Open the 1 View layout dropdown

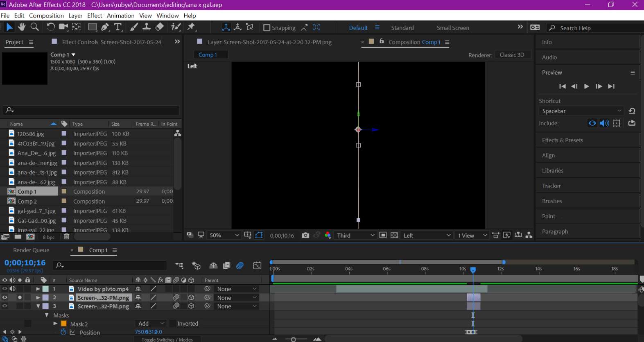point(472,235)
